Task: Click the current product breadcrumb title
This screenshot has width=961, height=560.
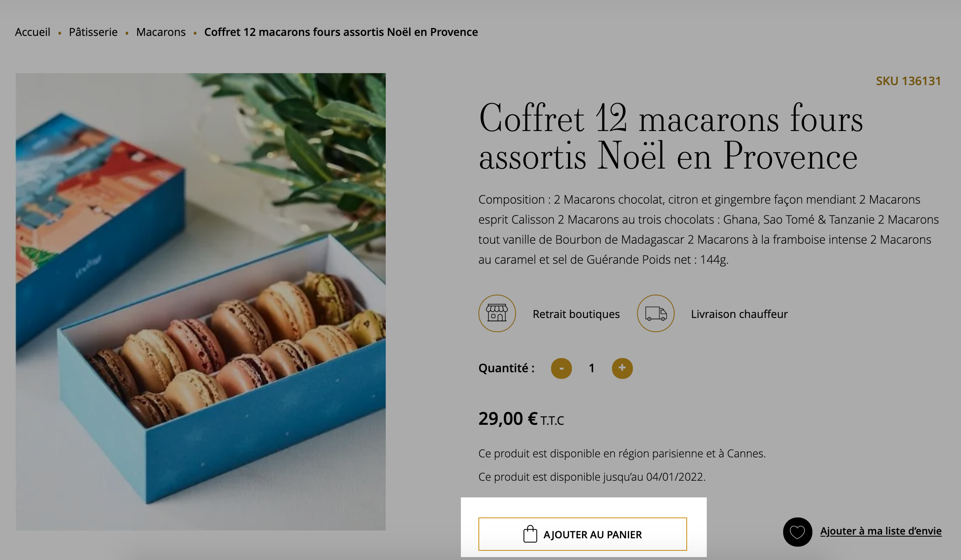Action: pyautogui.click(x=341, y=32)
